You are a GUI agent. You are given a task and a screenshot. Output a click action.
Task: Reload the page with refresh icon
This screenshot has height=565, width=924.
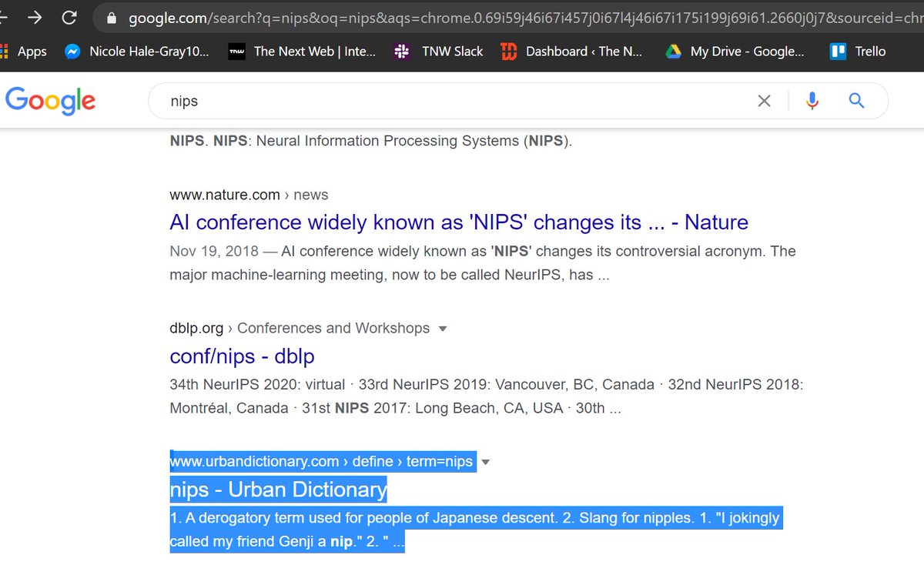click(69, 17)
